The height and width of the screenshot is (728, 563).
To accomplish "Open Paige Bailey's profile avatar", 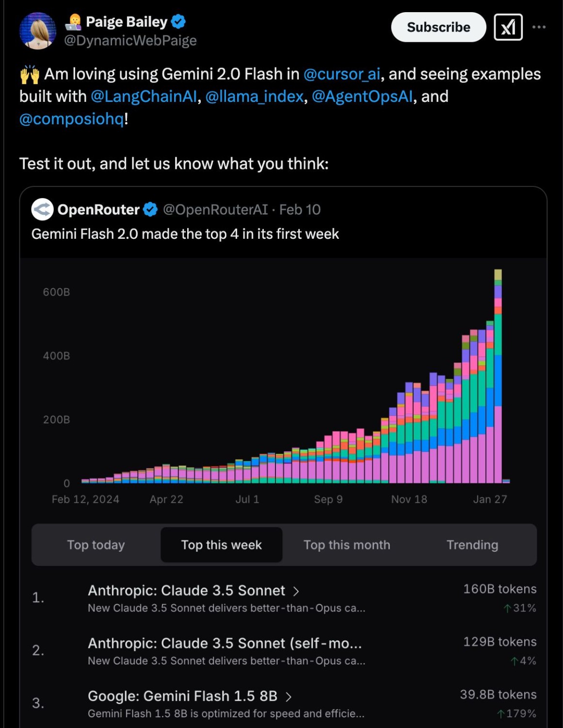I will coord(38,31).
